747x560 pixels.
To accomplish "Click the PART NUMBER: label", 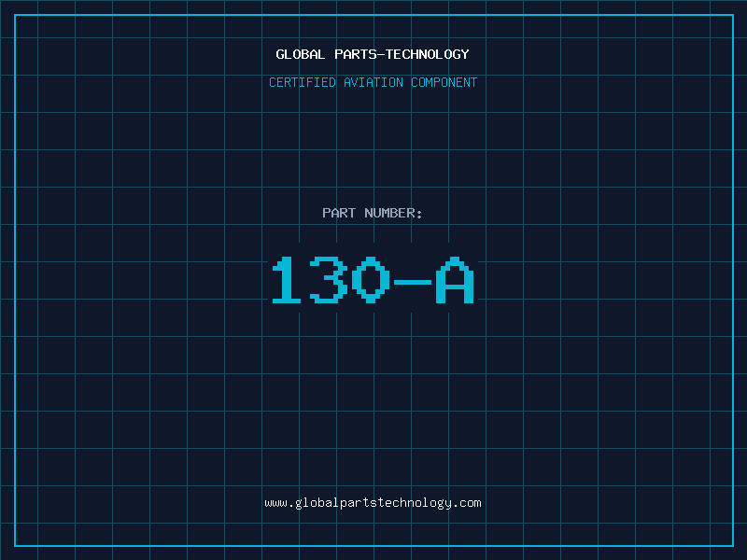I will [x=373, y=213].
